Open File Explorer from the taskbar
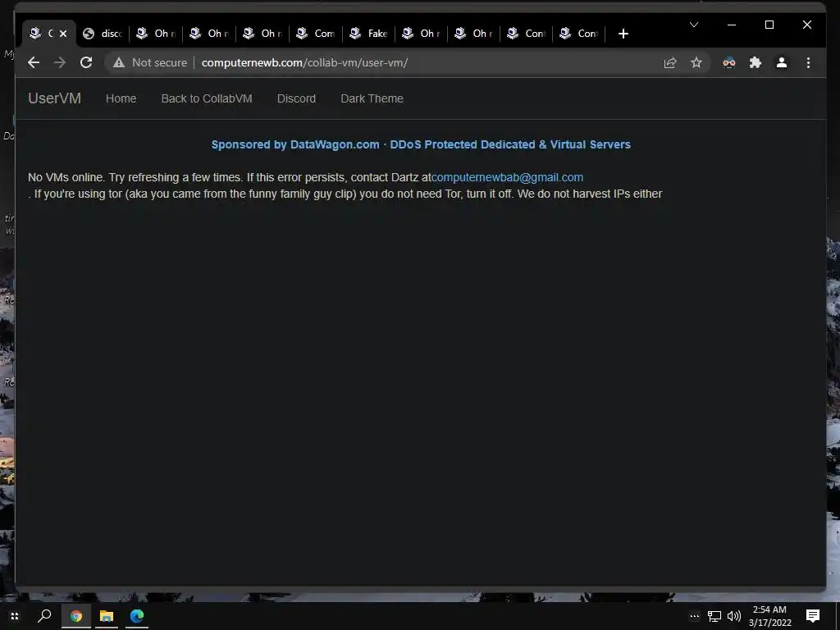 point(106,616)
